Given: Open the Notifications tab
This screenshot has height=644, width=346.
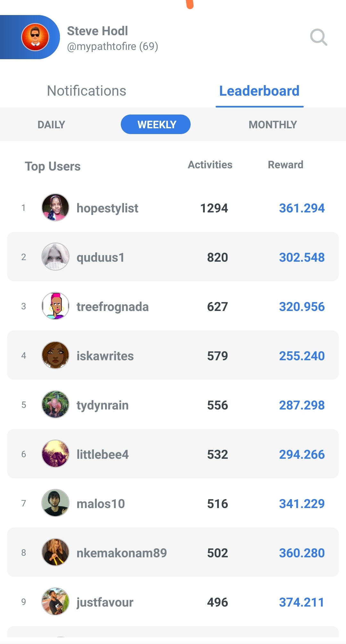Looking at the screenshot, I should coord(86,91).
